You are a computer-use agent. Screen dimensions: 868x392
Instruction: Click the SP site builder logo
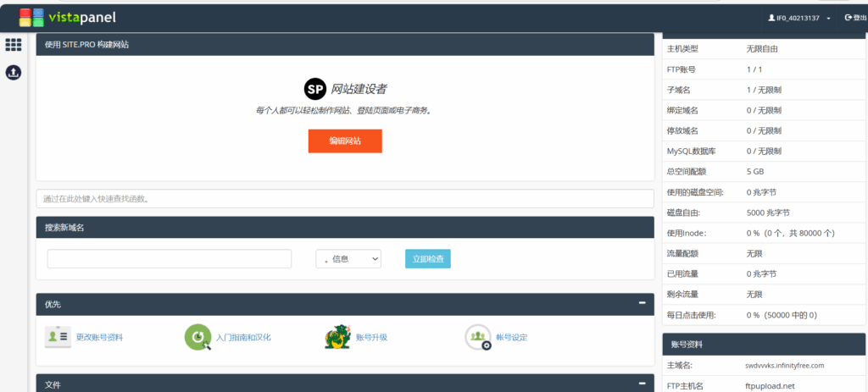(314, 89)
